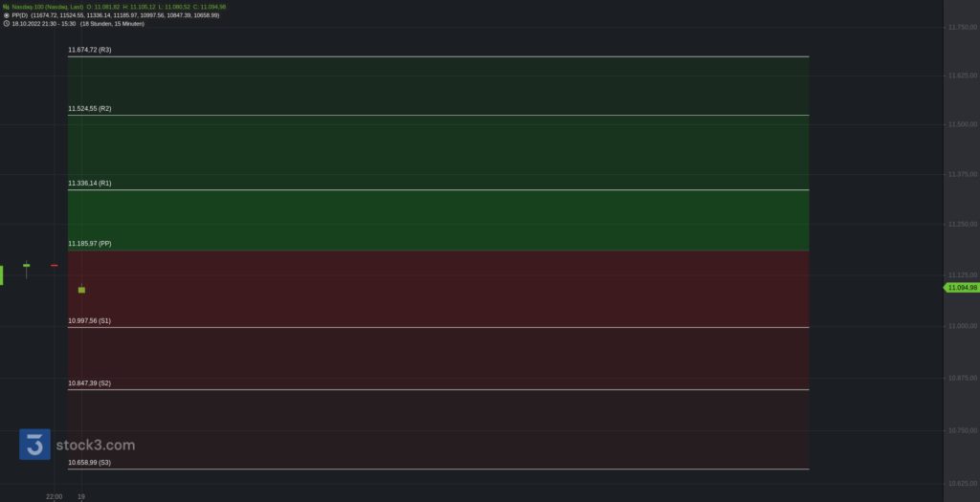Select the 10.847,39 (S2) support label
The image size is (980, 502).
(x=90, y=382)
